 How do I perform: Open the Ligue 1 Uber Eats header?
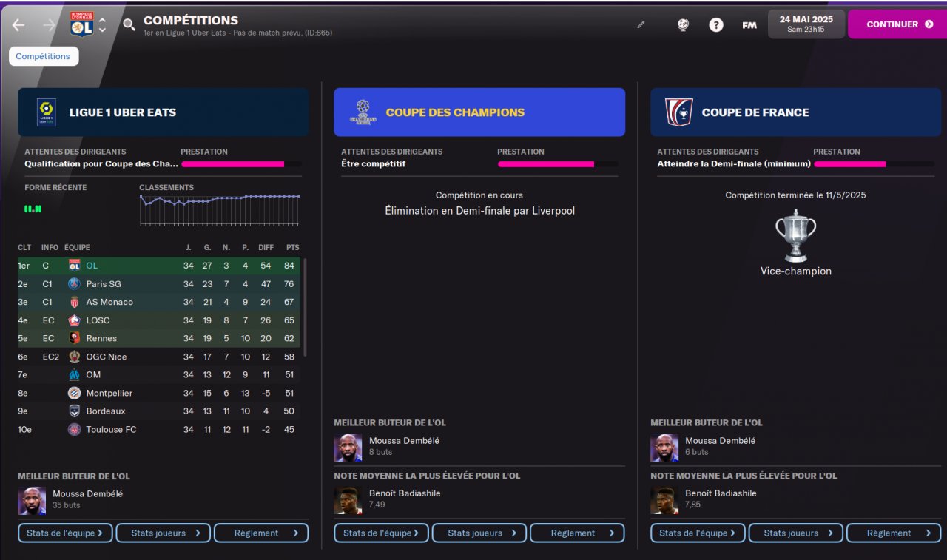coord(163,112)
